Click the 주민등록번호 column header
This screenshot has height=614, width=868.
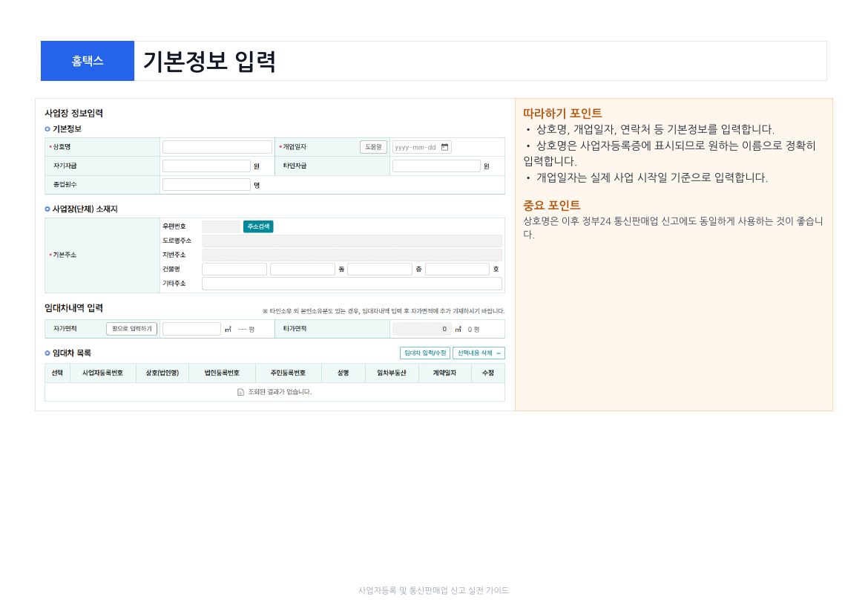coord(288,373)
